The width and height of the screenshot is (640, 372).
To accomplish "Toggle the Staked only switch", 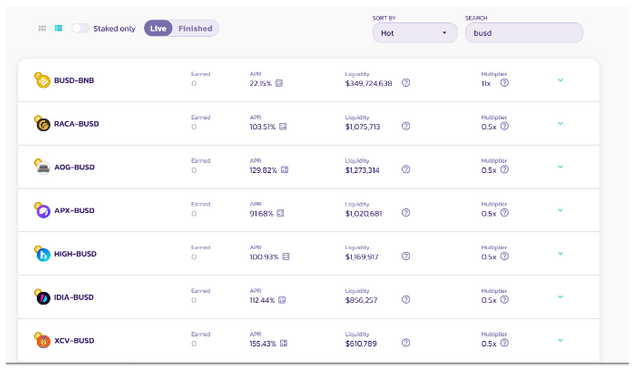I will [x=80, y=28].
